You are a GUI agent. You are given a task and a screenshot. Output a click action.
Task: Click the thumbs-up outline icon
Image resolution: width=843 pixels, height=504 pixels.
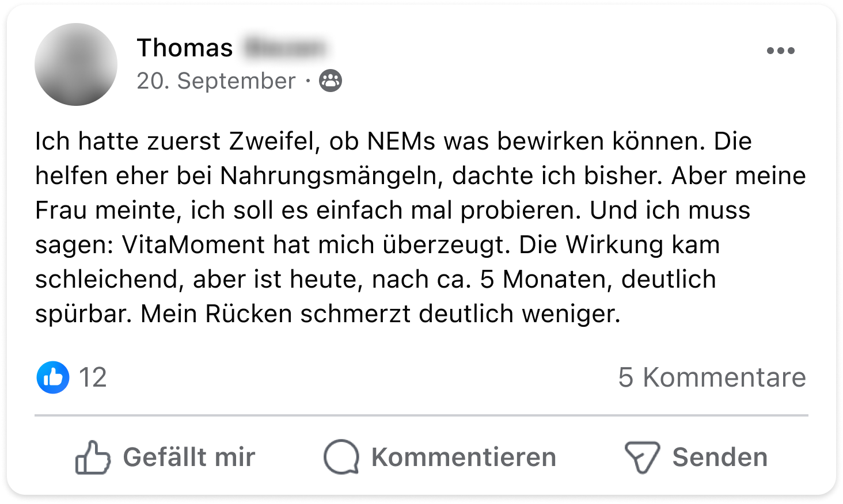pyautogui.click(x=92, y=457)
